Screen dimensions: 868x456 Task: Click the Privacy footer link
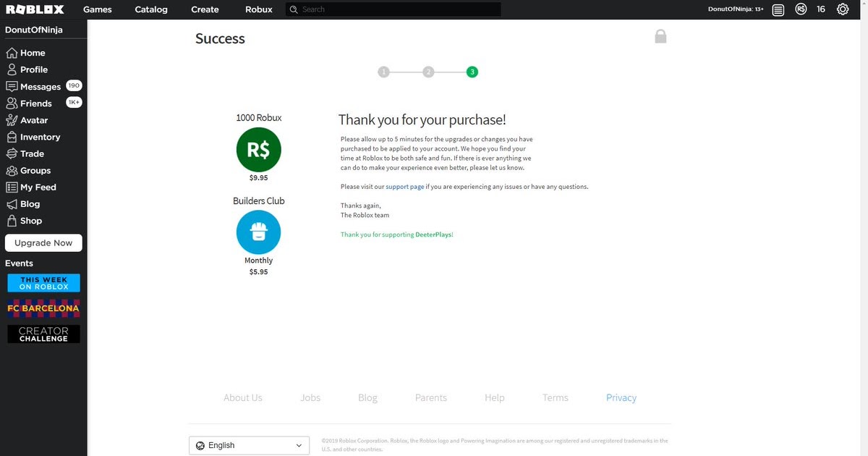[621, 397]
